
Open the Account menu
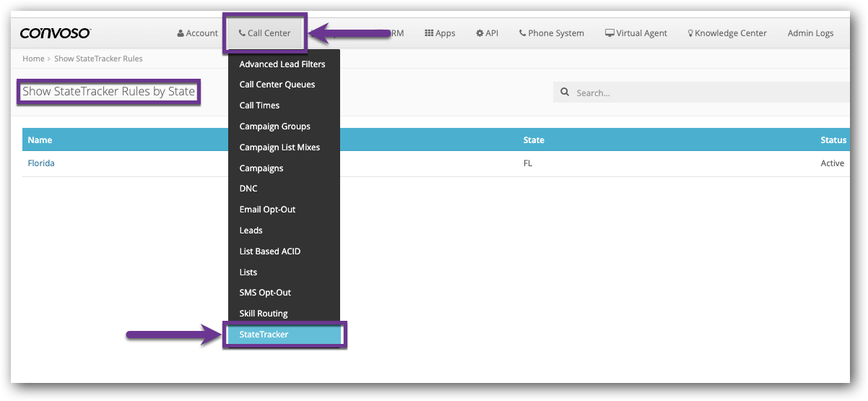197,33
